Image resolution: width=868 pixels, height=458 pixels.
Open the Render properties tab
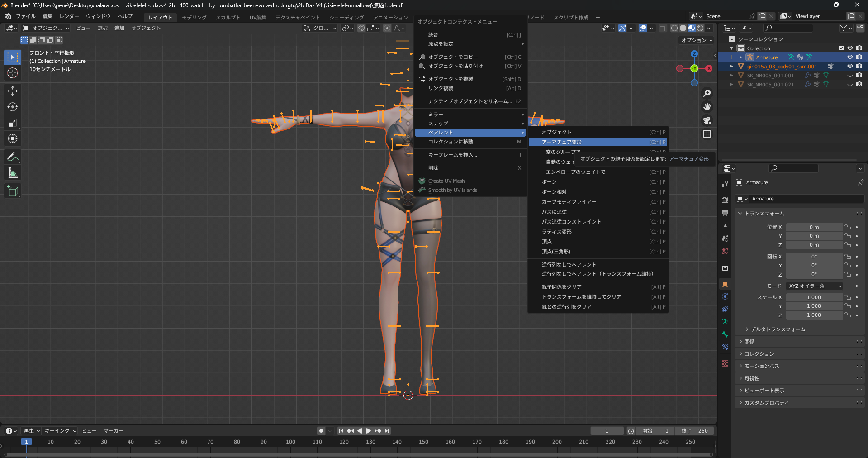click(725, 200)
